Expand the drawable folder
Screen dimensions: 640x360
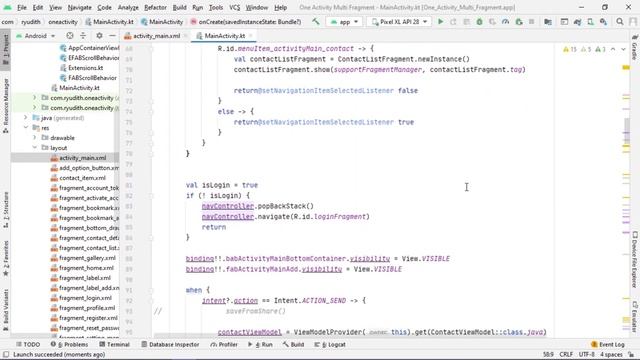(x=35, y=138)
